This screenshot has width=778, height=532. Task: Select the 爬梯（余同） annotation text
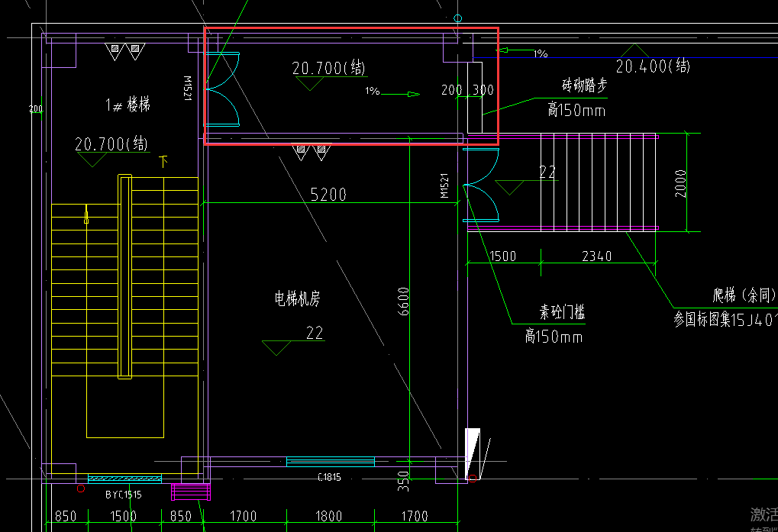744,296
